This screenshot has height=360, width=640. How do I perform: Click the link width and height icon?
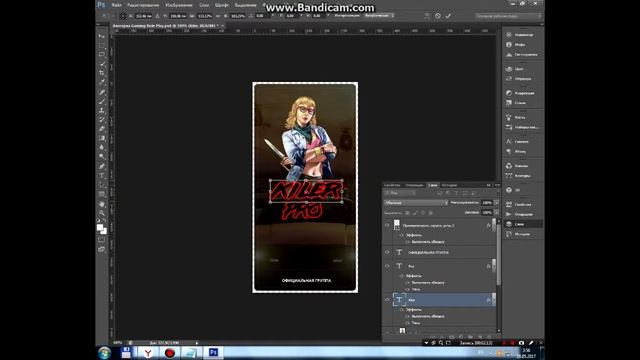pos(218,16)
